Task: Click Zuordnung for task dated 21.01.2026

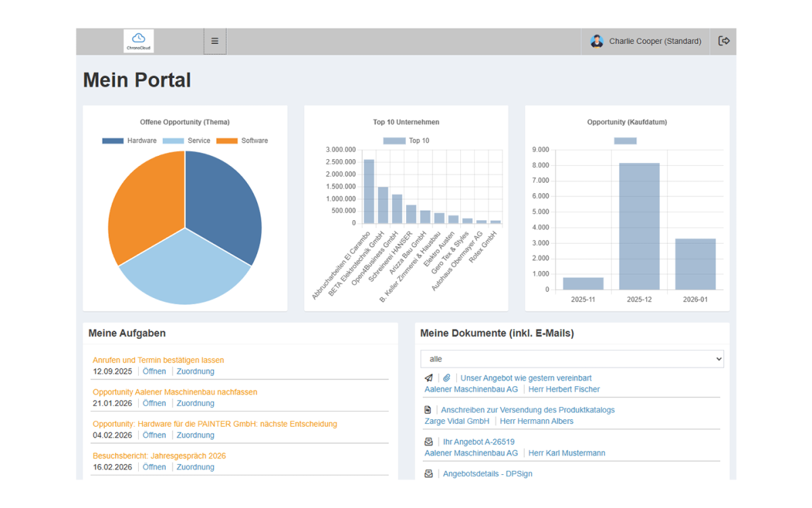Action: coord(196,403)
